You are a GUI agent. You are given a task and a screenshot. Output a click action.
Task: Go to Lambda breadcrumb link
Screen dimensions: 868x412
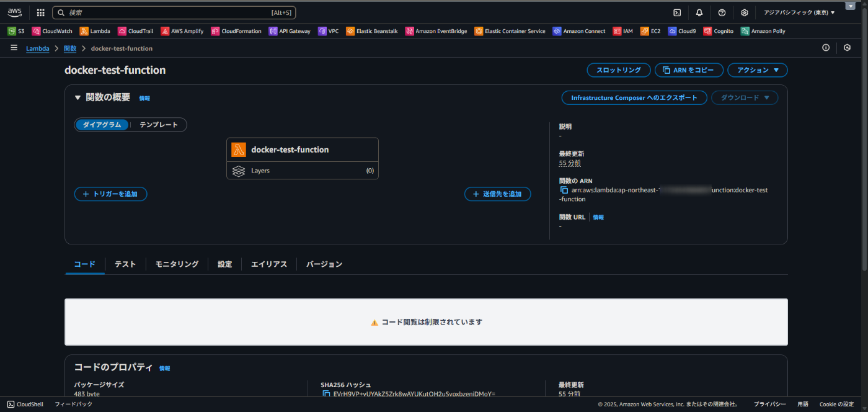[x=38, y=48]
